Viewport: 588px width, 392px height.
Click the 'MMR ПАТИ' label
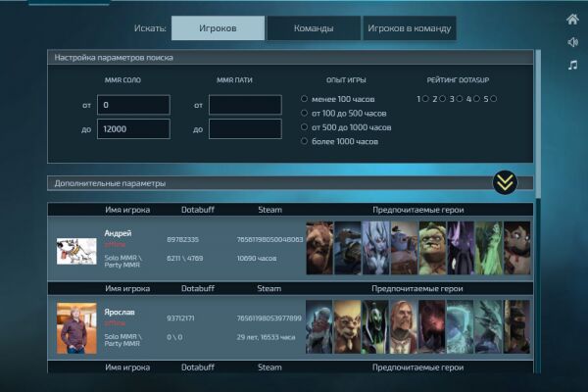point(234,80)
